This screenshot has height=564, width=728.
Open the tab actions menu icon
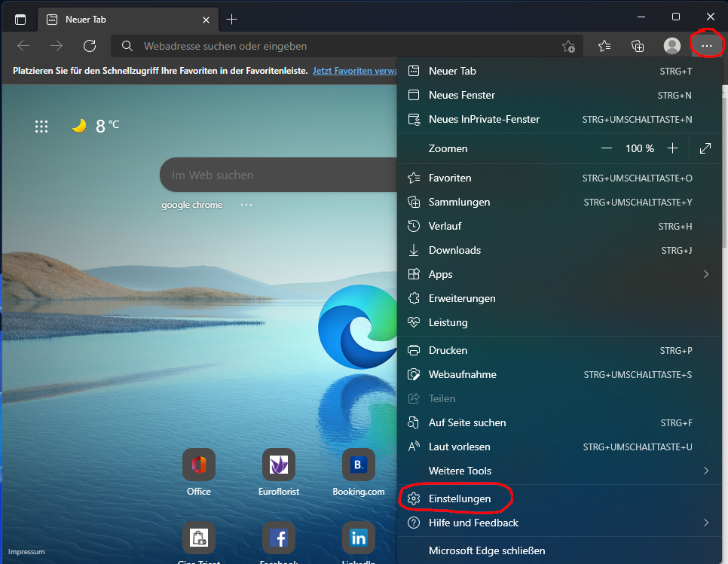[x=20, y=19]
